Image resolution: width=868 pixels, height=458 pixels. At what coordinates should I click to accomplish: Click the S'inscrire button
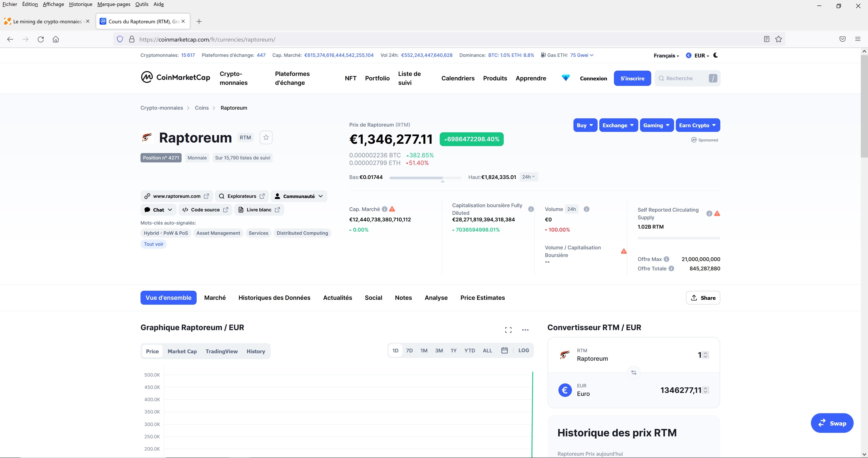pyautogui.click(x=632, y=78)
